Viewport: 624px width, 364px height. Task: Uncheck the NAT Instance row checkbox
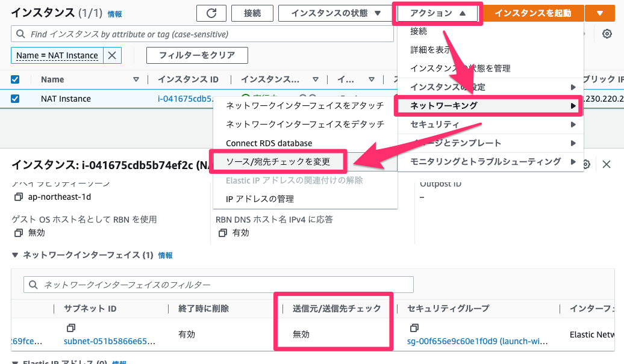pyautogui.click(x=15, y=99)
